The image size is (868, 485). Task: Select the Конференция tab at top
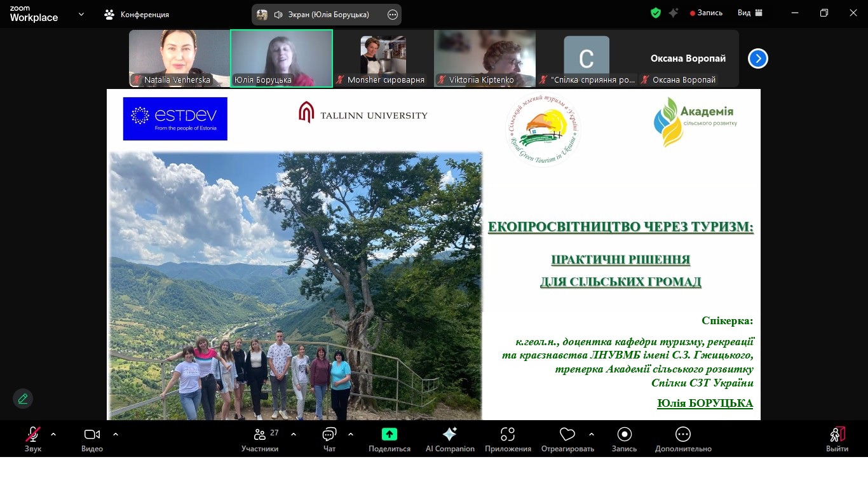(137, 14)
